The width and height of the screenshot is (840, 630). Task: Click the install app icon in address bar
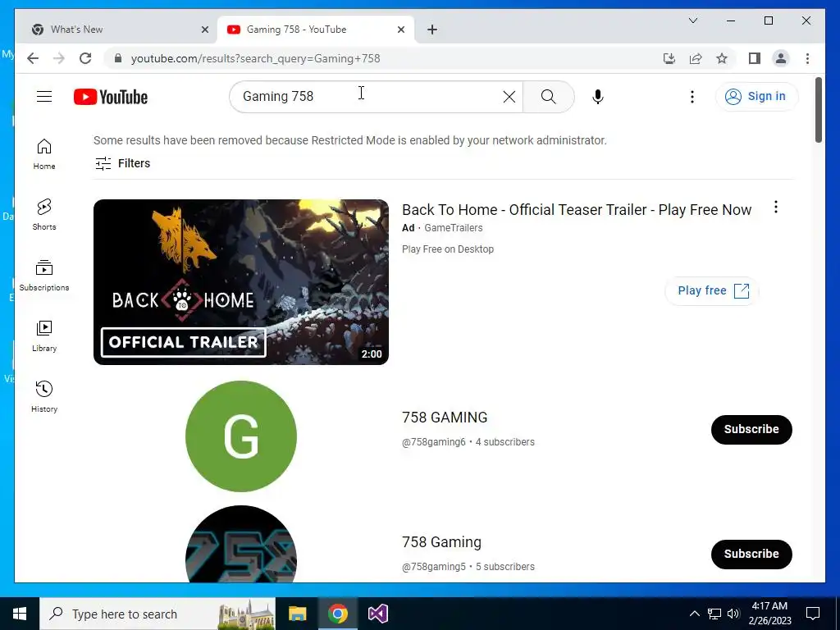[669, 58]
